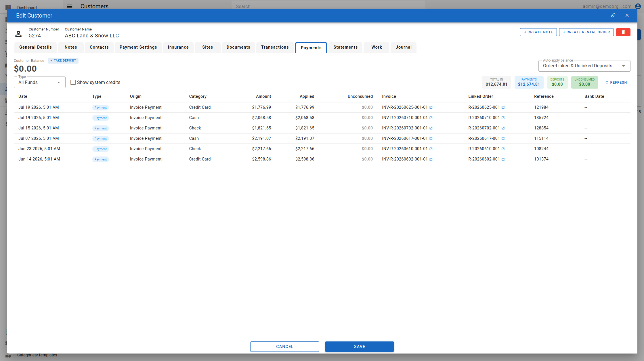644x361 pixels.
Task: Copy link icon in Edit Customer header
Action: point(613,16)
